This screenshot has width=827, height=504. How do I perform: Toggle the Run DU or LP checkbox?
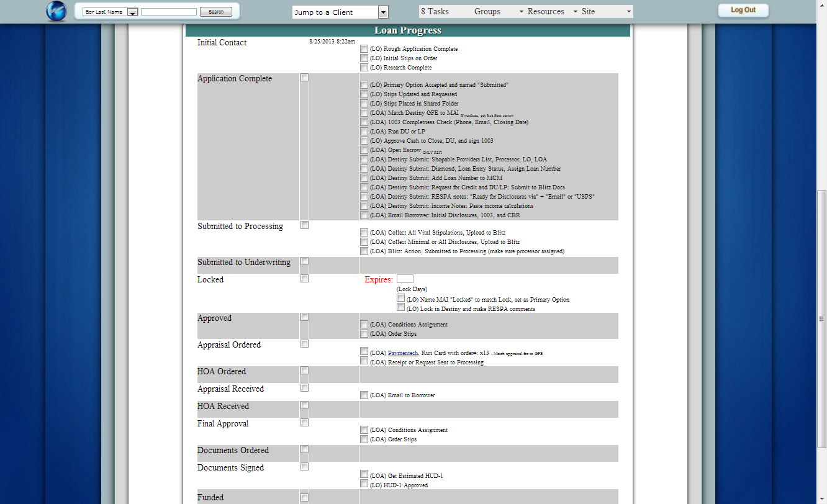[x=364, y=132]
